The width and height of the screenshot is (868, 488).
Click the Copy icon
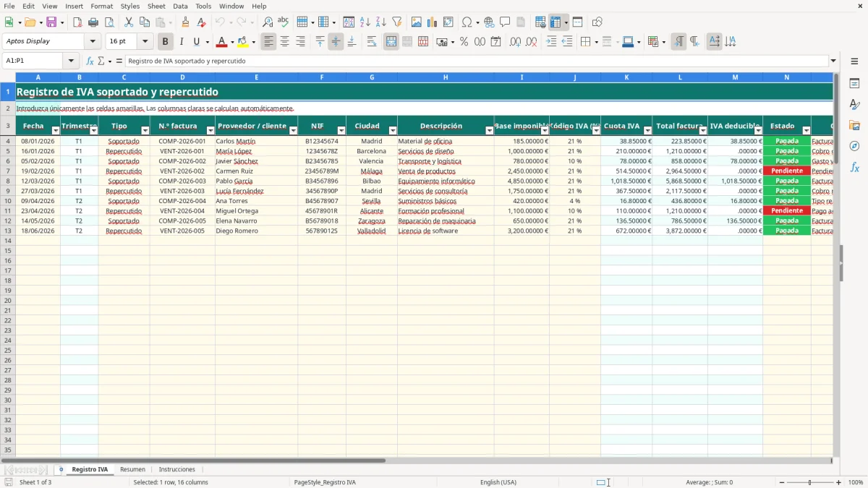(144, 22)
